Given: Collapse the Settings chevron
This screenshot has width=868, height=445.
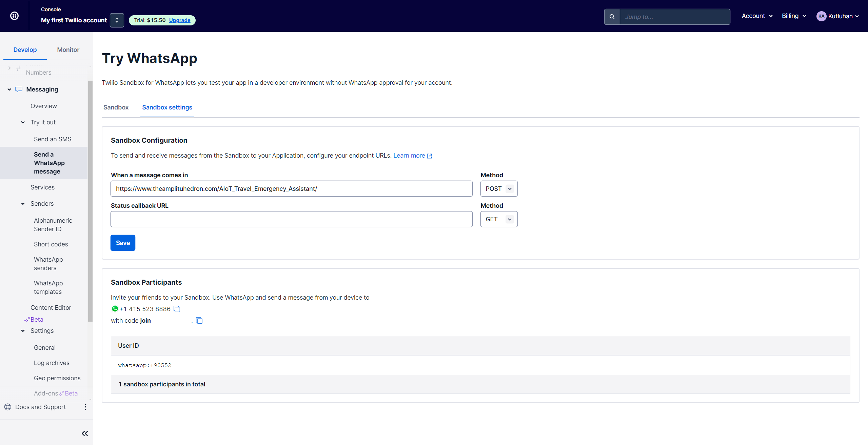Looking at the screenshot, I should pos(23,331).
